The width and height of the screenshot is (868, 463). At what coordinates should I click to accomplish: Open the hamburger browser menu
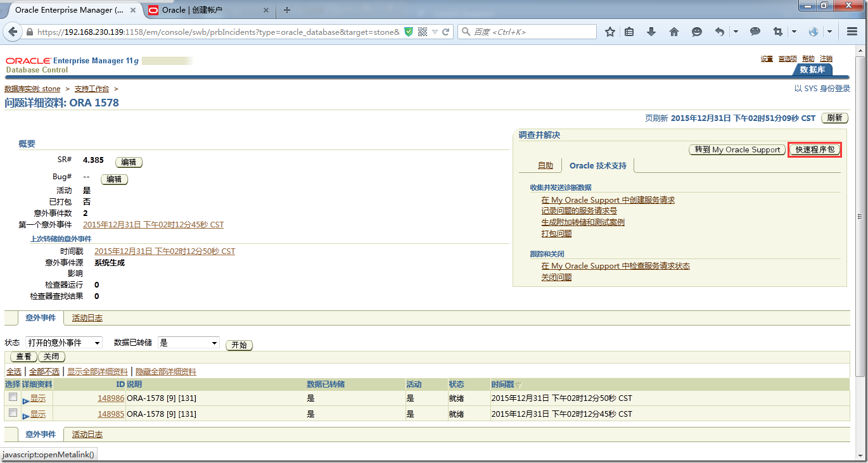[x=852, y=32]
